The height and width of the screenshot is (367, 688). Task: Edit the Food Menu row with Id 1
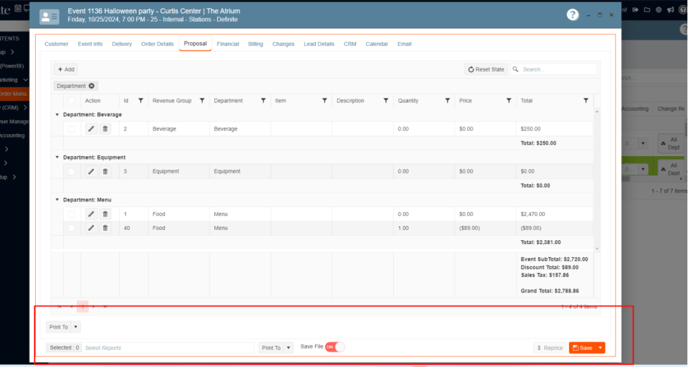[x=91, y=214]
